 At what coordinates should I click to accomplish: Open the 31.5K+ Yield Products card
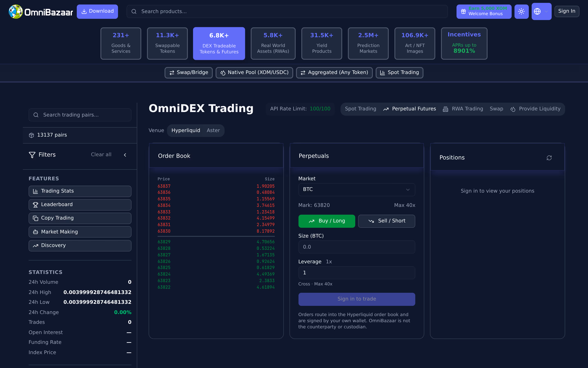pos(322,43)
